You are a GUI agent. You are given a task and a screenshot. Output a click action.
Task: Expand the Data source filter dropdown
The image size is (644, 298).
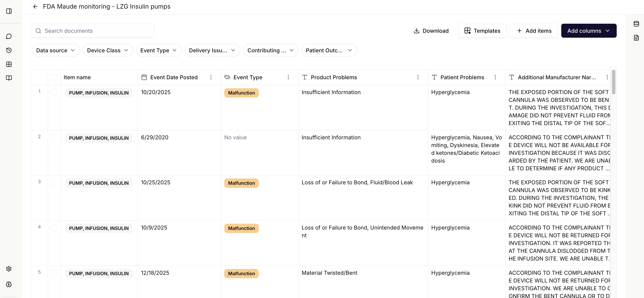pos(56,50)
